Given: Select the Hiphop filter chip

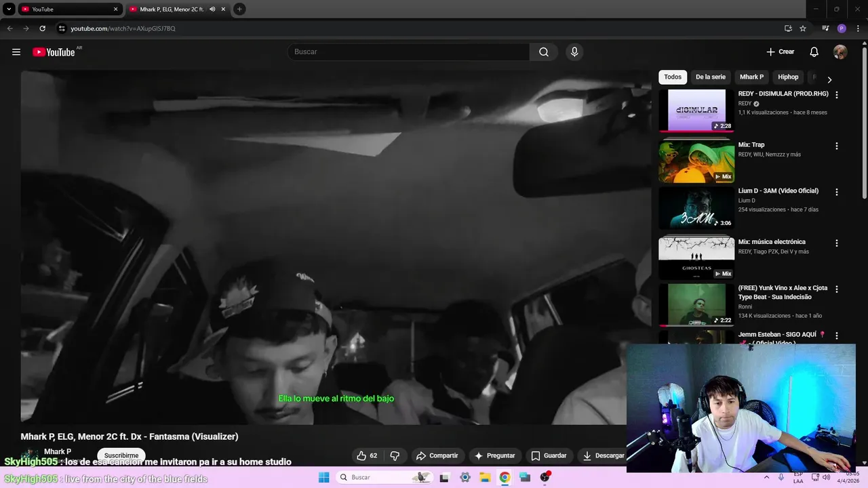Looking at the screenshot, I should click(788, 77).
